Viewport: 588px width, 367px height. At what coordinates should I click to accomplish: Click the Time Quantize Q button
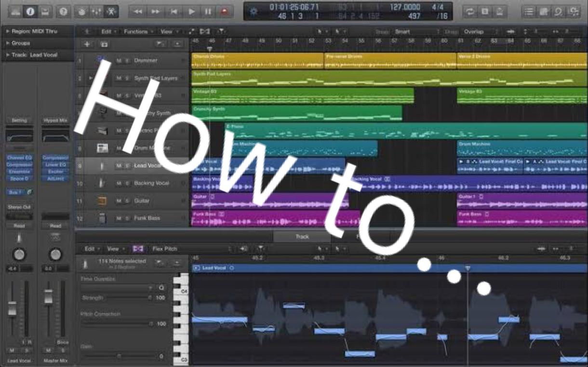click(x=161, y=288)
